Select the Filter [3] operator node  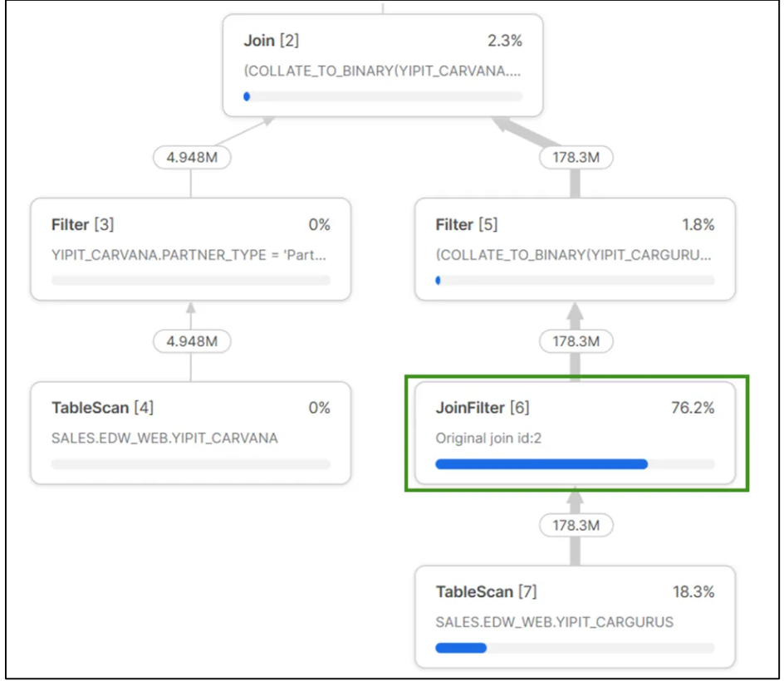click(x=190, y=247)
